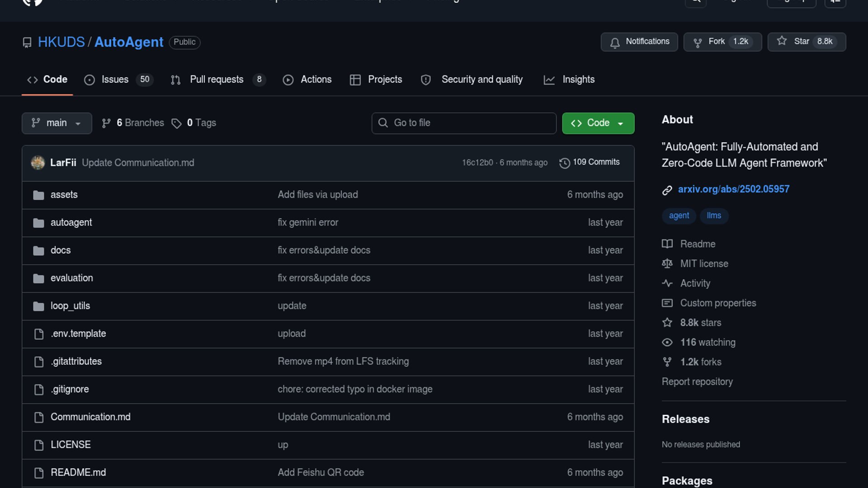Image resolution: width=868 pixels, height=488 pixels.
Task: Click the llms topic tag
Action: [x=714, y=216]
